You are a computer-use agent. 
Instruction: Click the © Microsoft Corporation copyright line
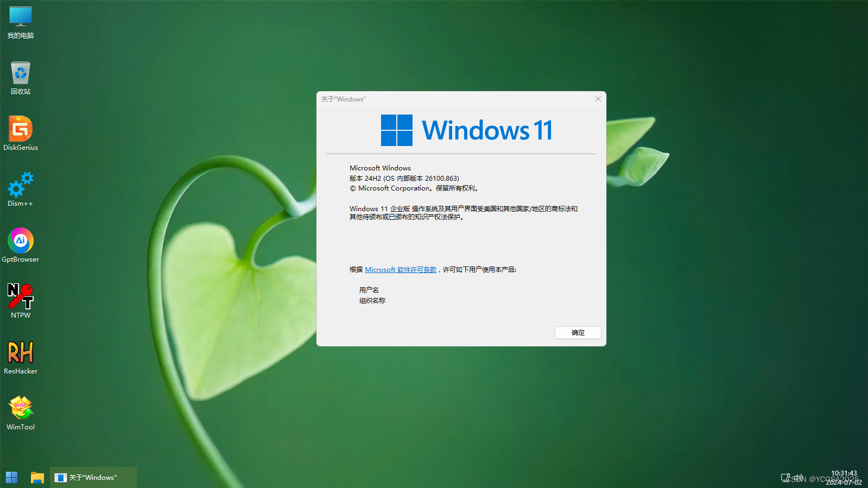pyautogui.click(x=415, y=188)
